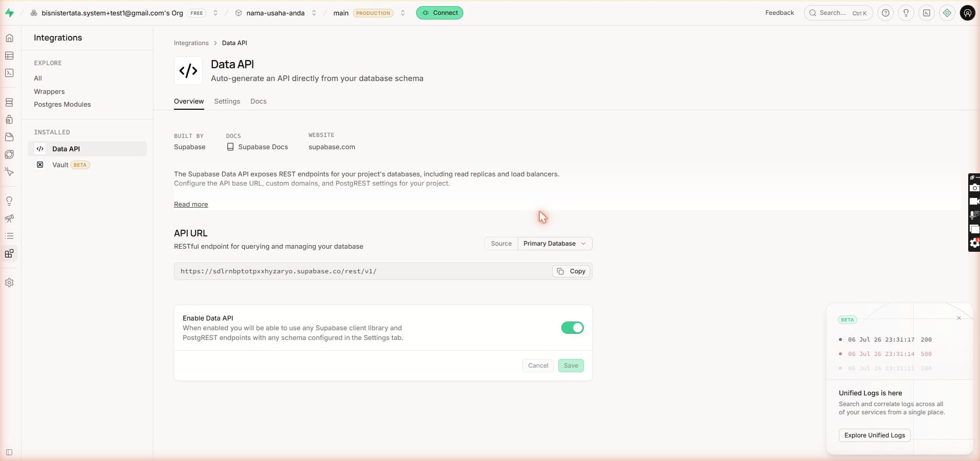Open the inline SQL editor icon in top bar

[x=927, y=13]
